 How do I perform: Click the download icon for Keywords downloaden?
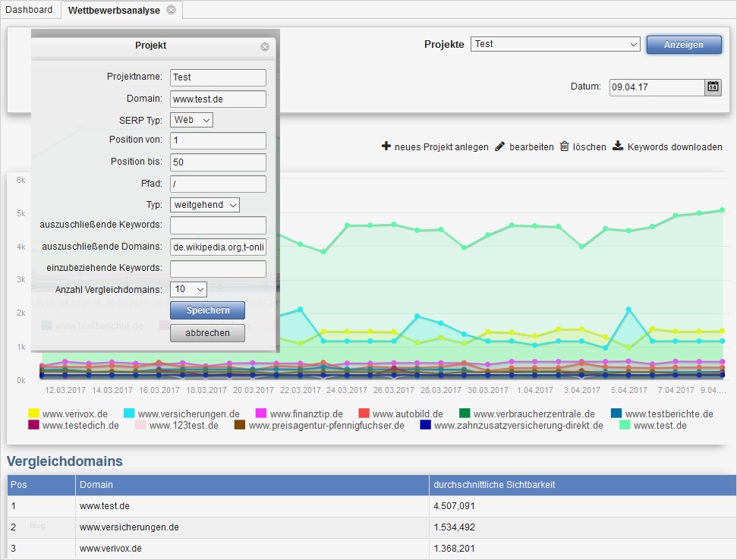pos(618,146)
